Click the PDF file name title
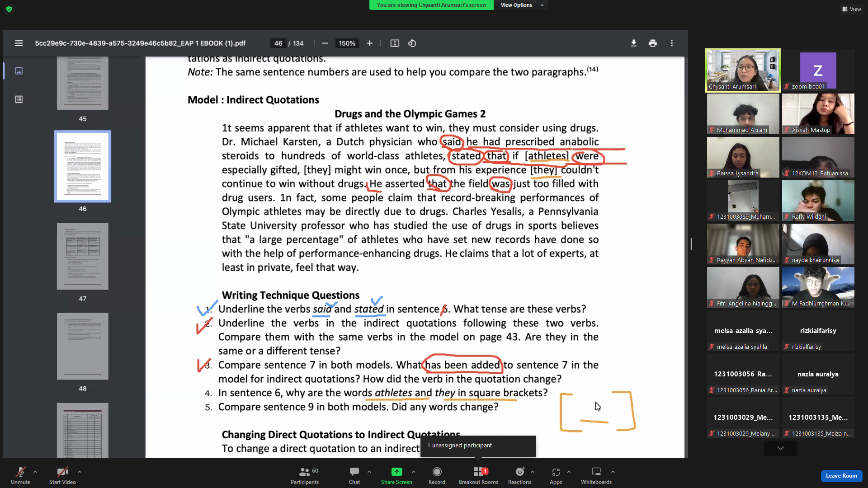Screen dimensions: 868x488 pyautogui.click(x=140, y=43)
